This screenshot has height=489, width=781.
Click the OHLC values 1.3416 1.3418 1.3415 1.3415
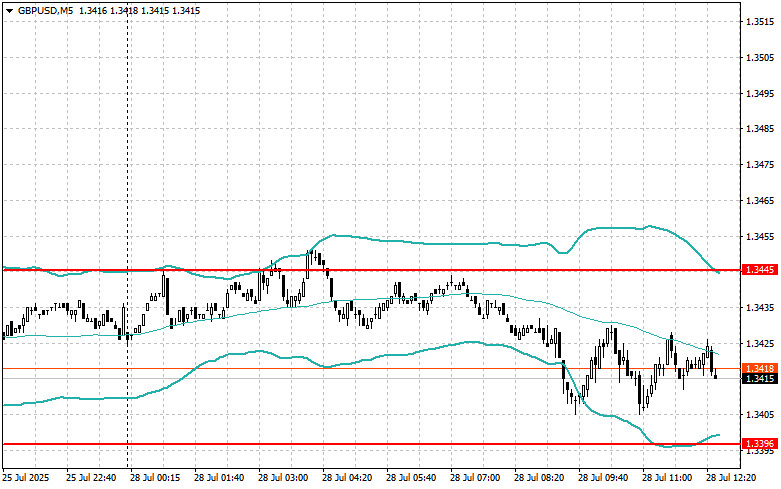[139, 10]
